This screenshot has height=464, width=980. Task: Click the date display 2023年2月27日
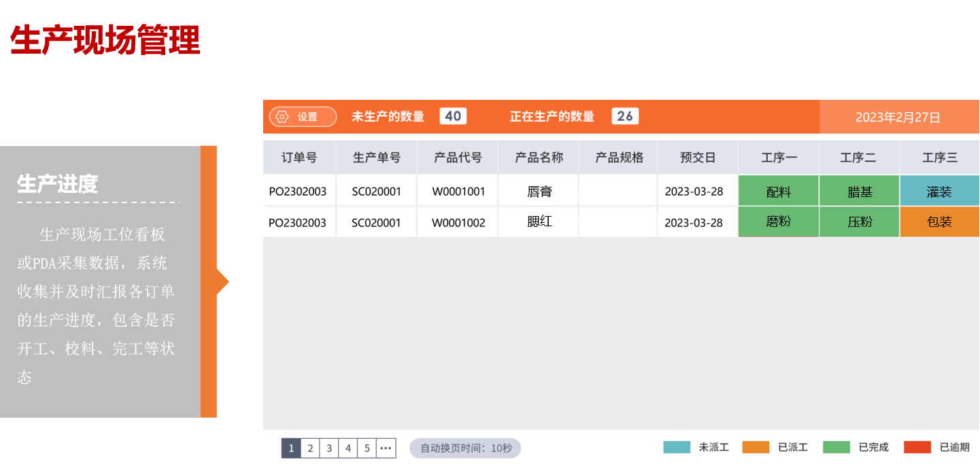897,116
